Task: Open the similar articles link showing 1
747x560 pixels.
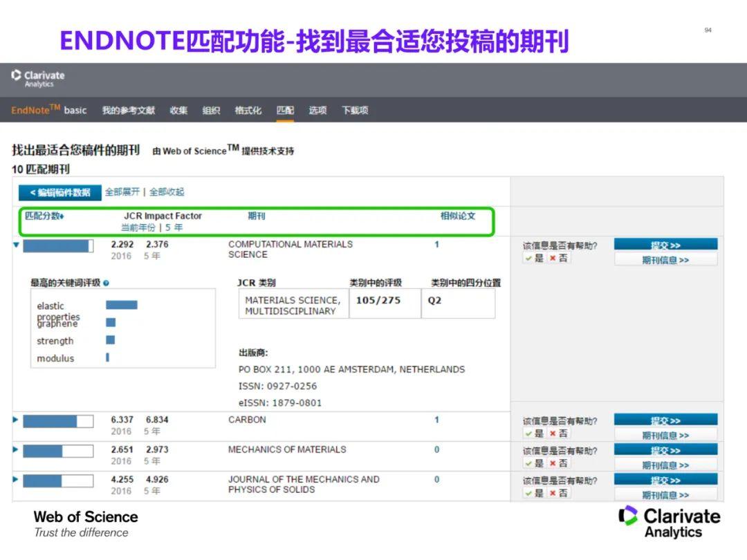Action: pyautogui.click(x=436, y=244)
